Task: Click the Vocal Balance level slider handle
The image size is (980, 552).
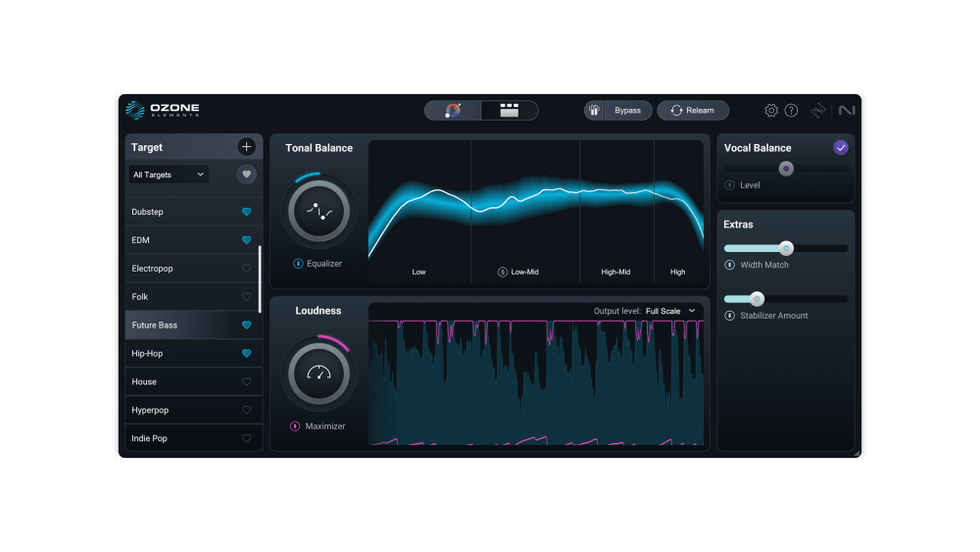Action: tap(786, 169)
